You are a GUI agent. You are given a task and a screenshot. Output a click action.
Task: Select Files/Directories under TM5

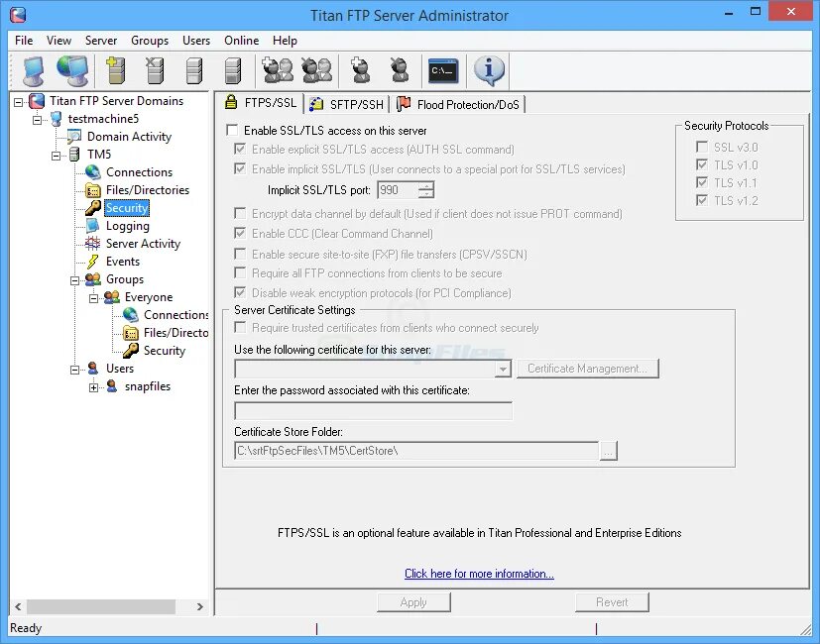(x=148, y=190)
